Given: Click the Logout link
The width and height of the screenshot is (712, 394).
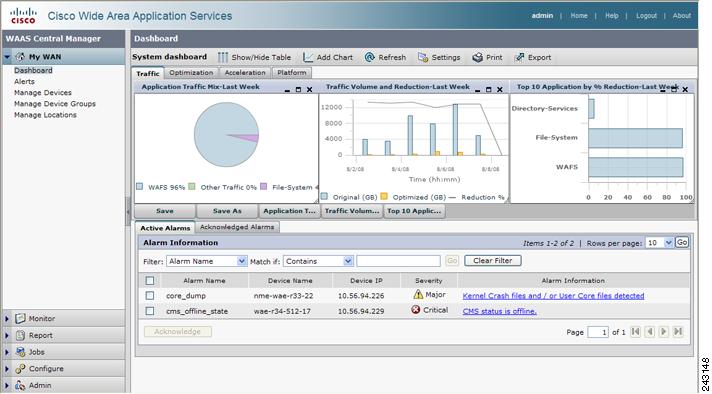Looking at the screenshot, I should pos(646,15).
